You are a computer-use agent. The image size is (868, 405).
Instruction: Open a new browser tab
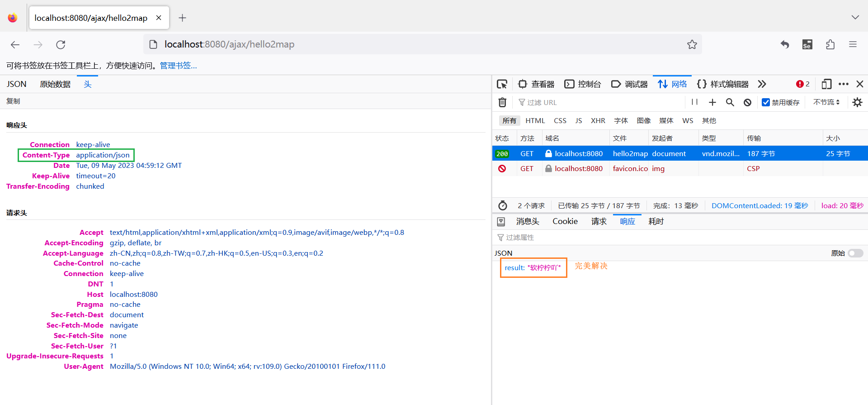182,18
